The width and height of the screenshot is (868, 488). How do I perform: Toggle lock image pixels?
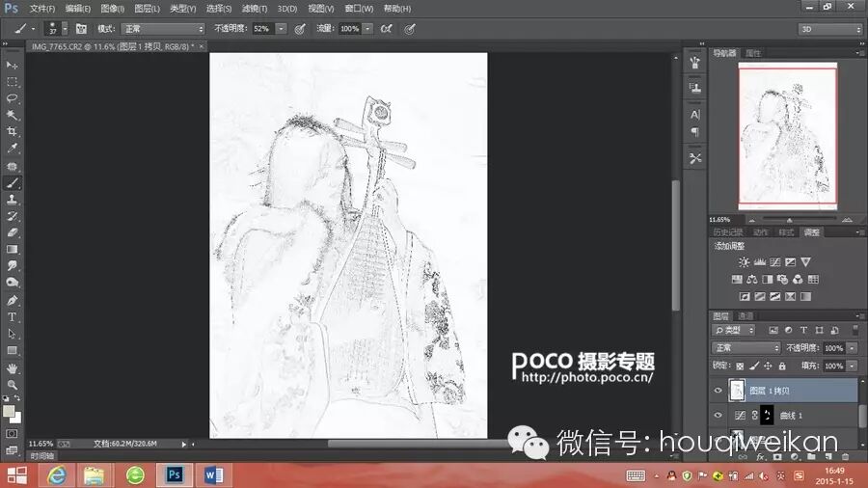754,366
